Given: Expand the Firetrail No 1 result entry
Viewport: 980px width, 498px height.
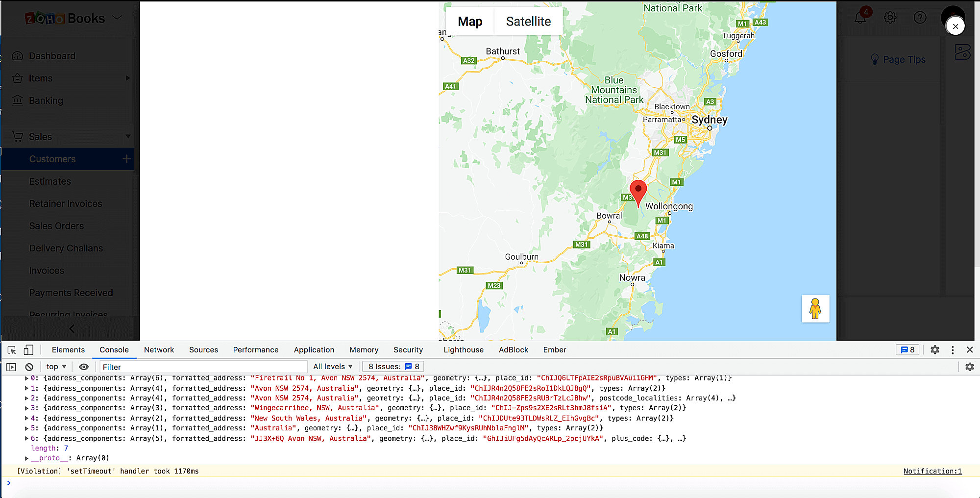Looking at the screenshot, I should tap(26, 378).
